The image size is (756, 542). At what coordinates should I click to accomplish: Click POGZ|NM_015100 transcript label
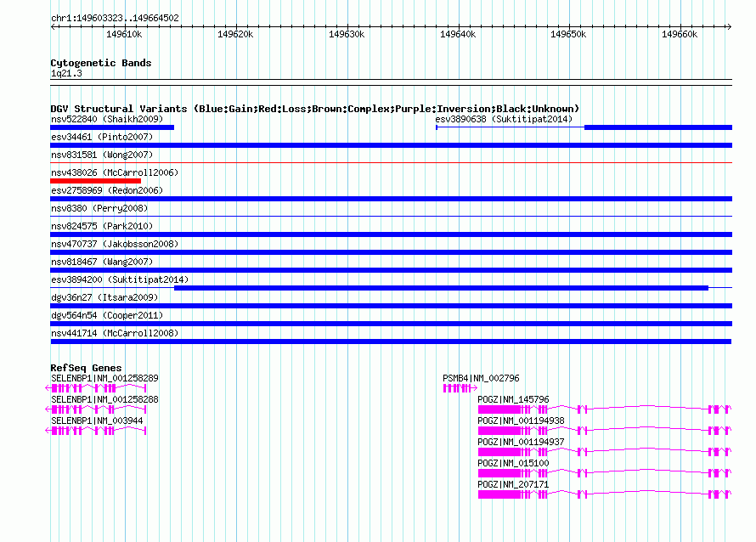[513, 463]
